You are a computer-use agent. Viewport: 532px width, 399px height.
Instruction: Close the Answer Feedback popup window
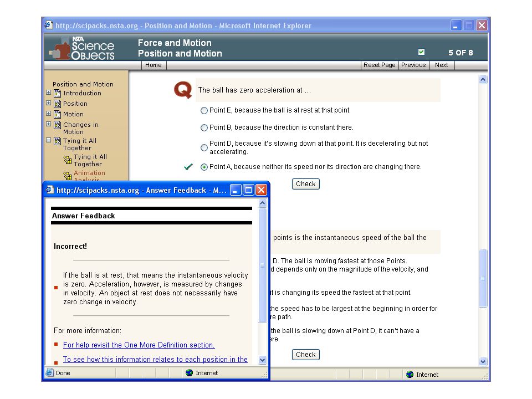point(261,190)
